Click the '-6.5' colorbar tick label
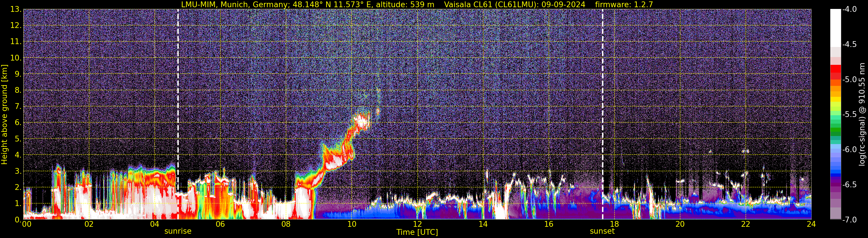 (849, 185)
